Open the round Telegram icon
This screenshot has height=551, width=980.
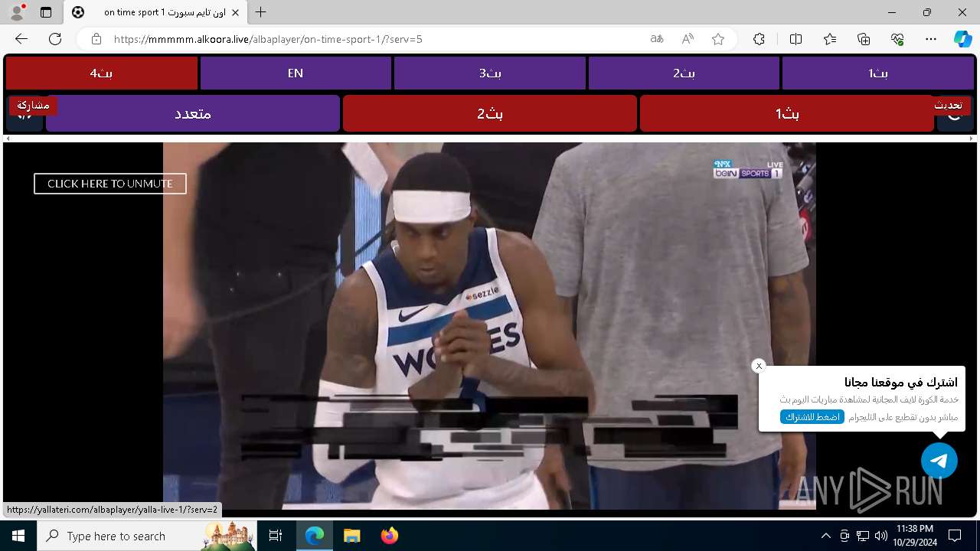(939, 461)
